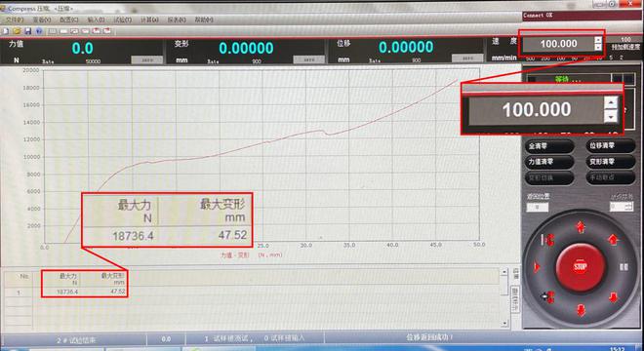Click the speed field showing 100.000
644x351 pixels.
558,44
